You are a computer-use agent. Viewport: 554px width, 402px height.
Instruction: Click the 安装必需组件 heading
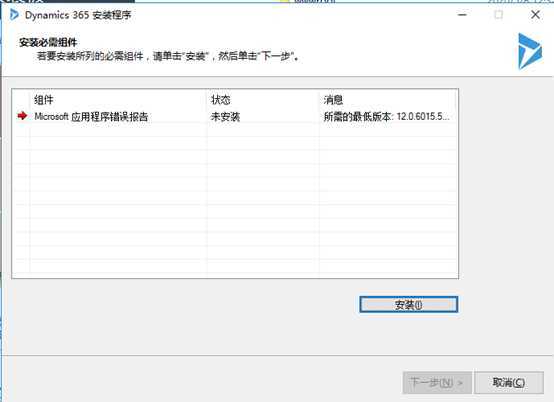coord(48,42)
